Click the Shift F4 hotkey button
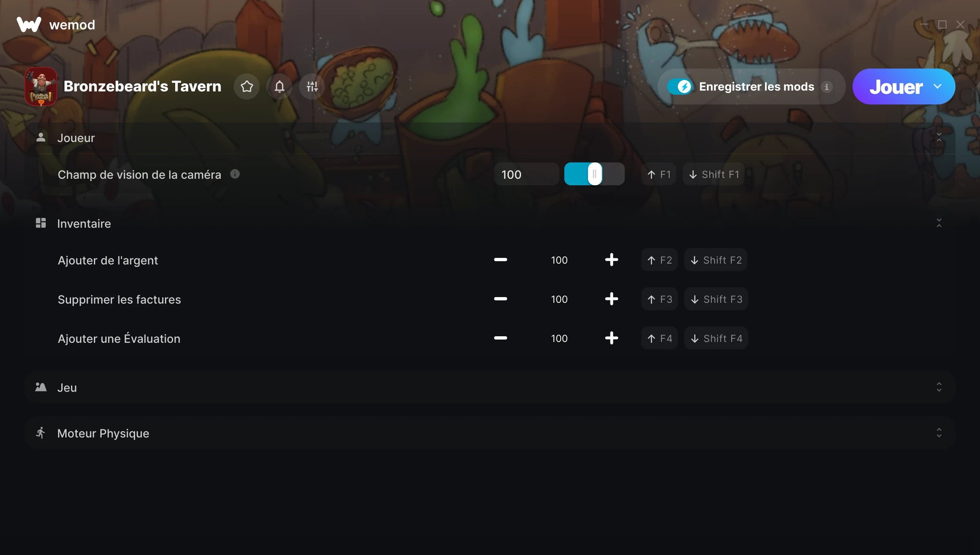The width and height of the screenshot is (980, 555). tap(716, 338)
